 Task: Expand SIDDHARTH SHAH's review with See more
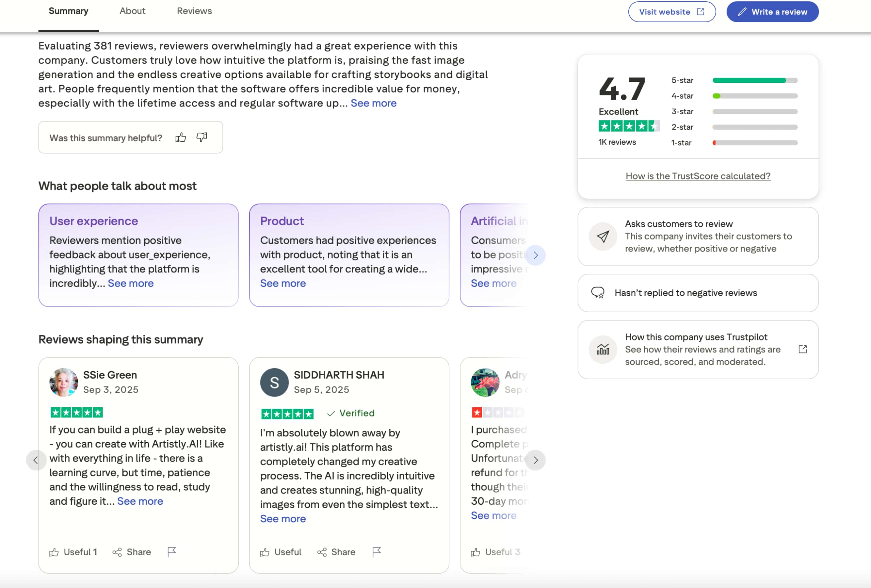283,519
